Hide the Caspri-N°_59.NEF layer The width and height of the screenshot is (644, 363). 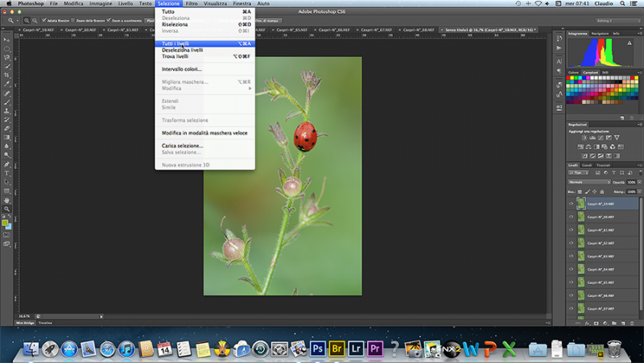(571, 204)
